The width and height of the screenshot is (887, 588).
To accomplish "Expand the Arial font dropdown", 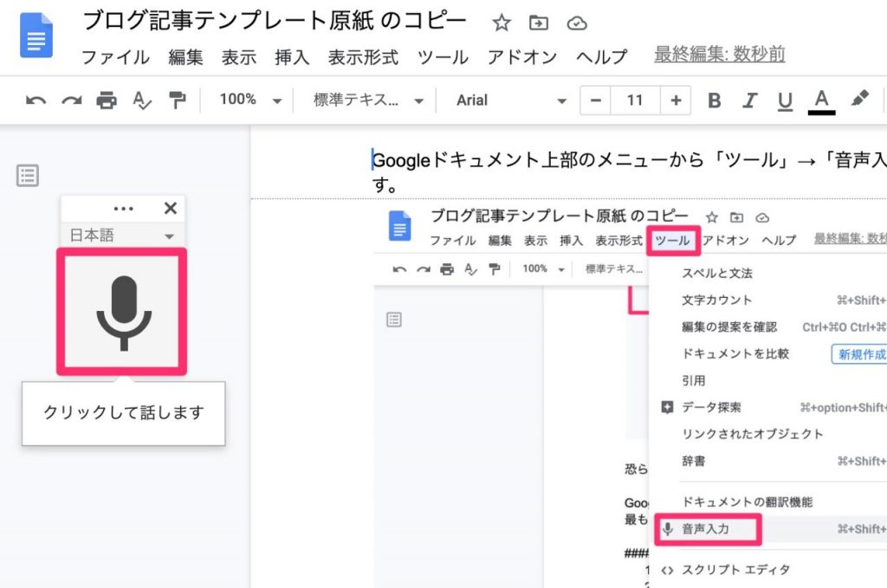I will coord(511,100).
